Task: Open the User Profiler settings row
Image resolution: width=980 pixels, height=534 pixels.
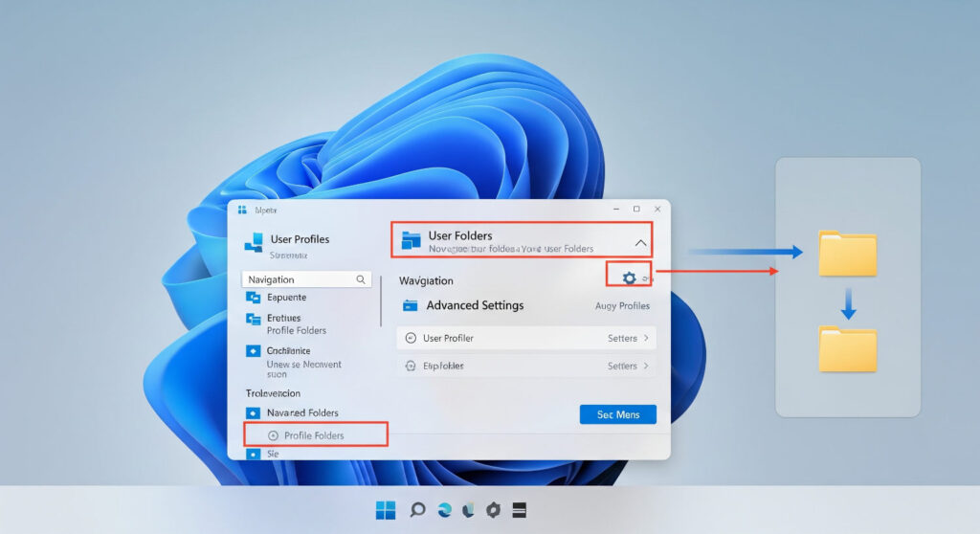Action: [526, 338]
